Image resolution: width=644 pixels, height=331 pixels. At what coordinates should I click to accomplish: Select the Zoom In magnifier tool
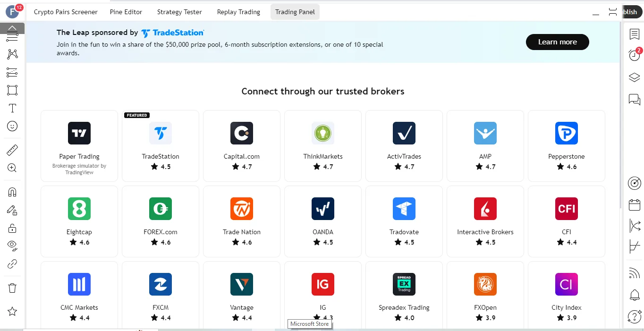[x=12, y=168]
